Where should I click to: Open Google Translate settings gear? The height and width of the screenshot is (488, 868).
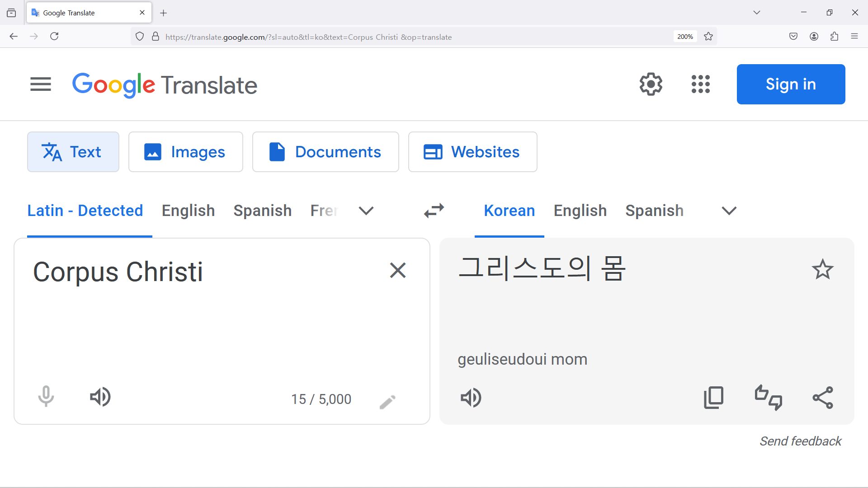[x=651, y=84]
